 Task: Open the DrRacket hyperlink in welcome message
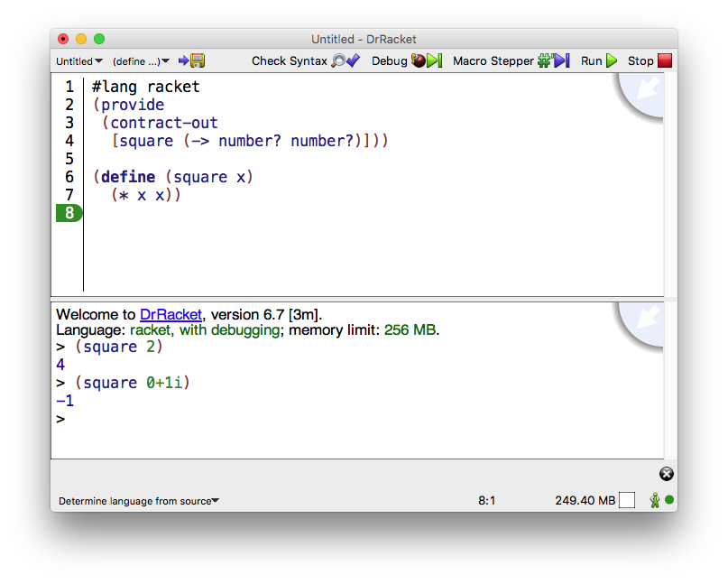pos(171,315)
